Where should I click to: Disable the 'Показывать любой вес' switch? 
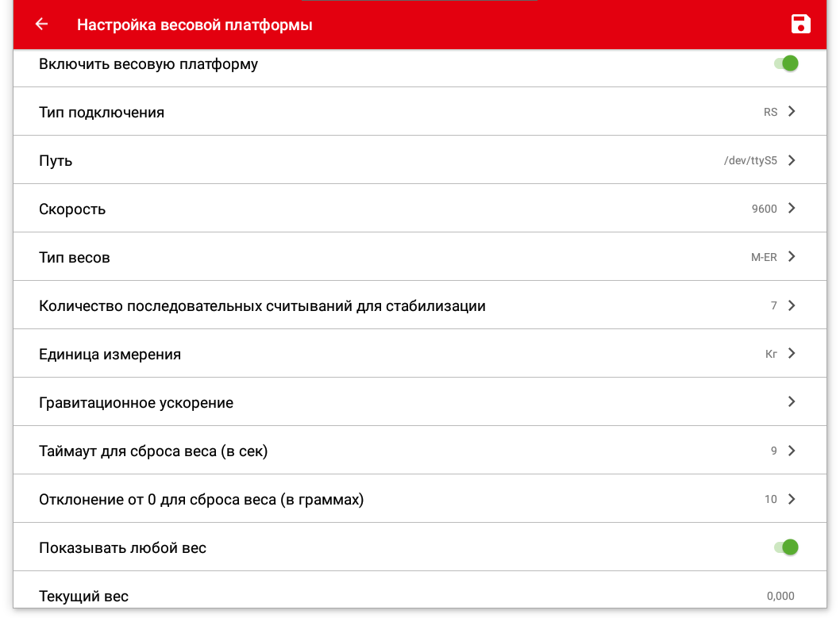(x=786, y=547)
